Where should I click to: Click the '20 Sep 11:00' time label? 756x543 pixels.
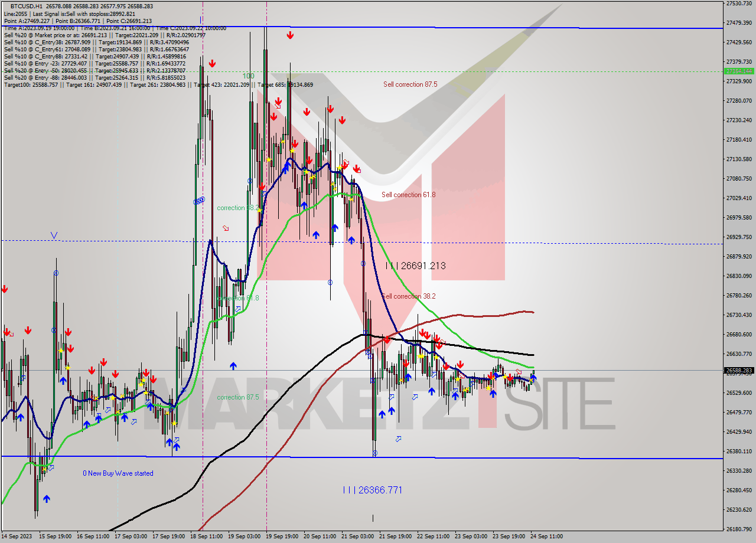(320, 537)
